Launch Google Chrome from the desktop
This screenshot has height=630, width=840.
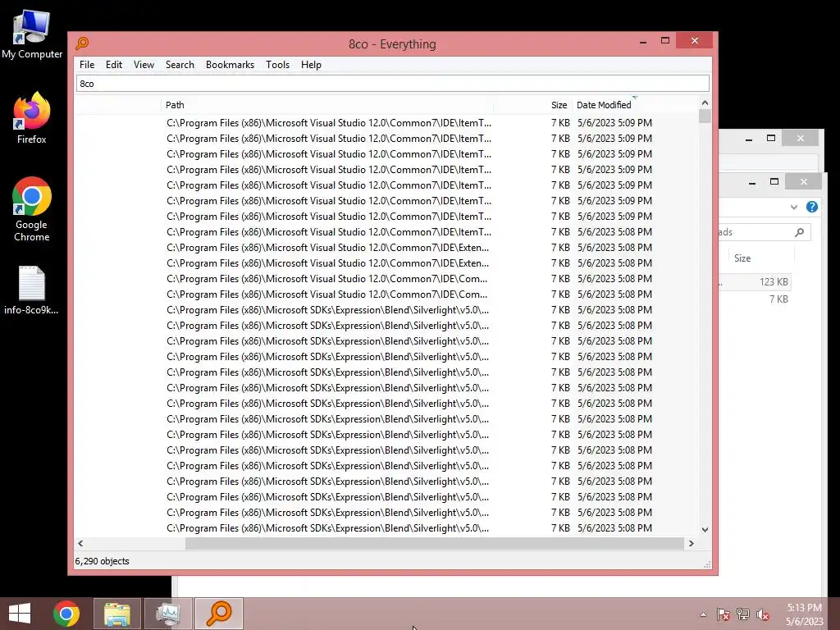click(x=32, y=209)
